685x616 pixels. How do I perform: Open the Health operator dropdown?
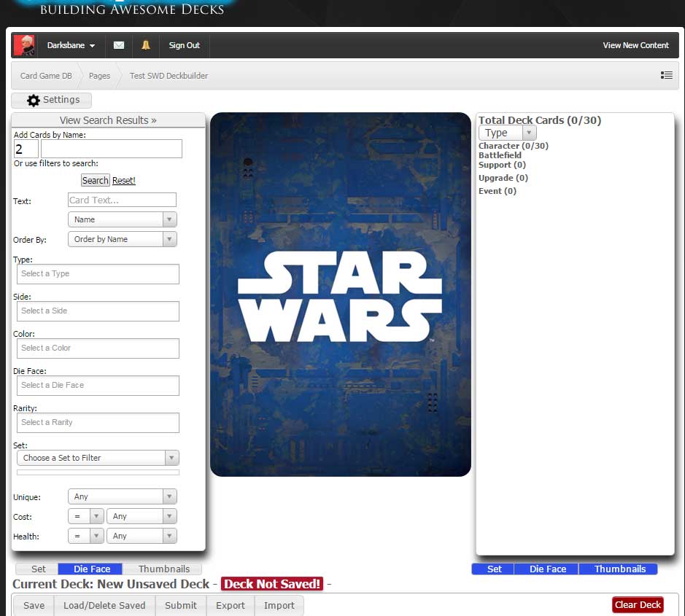[85, 536]
